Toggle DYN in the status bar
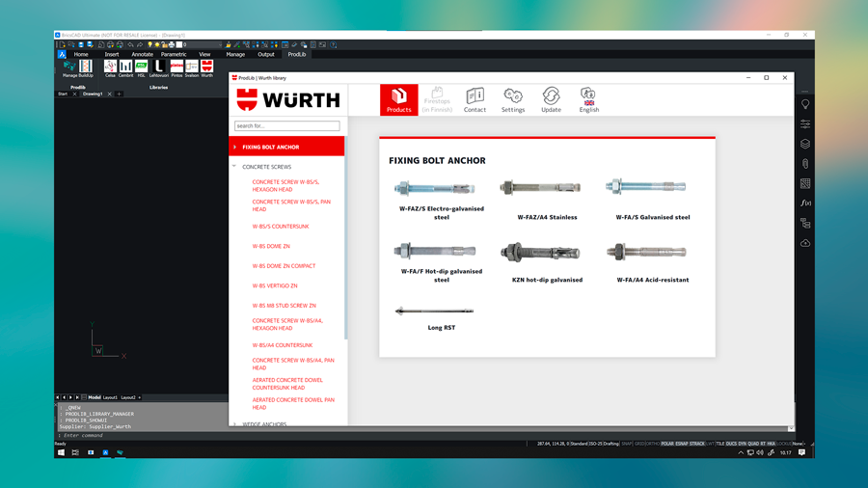The height and width of the screenshot is (488, 868). click(x=743, y=444)
